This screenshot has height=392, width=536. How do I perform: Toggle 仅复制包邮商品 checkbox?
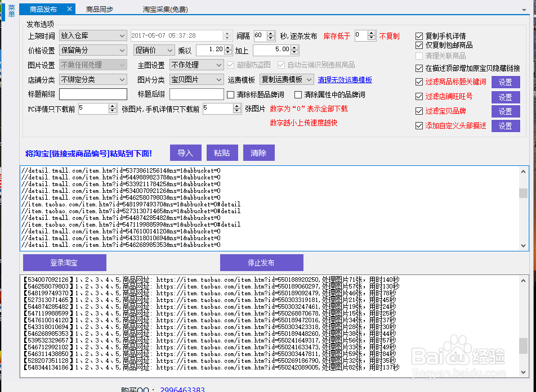click(419, 45)
